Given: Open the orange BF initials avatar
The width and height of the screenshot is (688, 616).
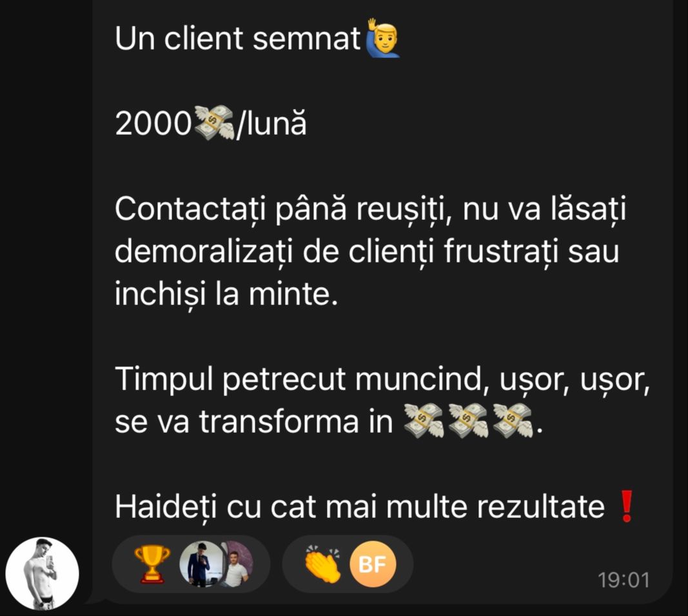Looking at the screenshot, I should pyautogui.click(x=373, y=564).
